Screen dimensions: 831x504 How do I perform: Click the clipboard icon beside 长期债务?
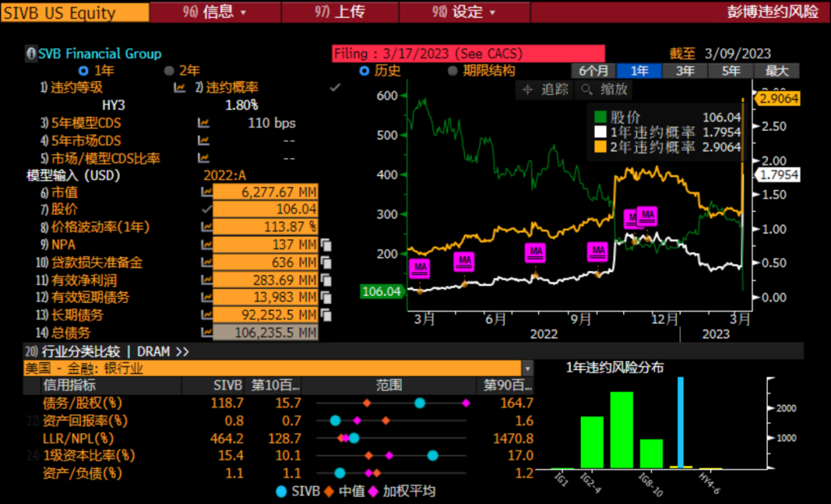tap(325, 315)
